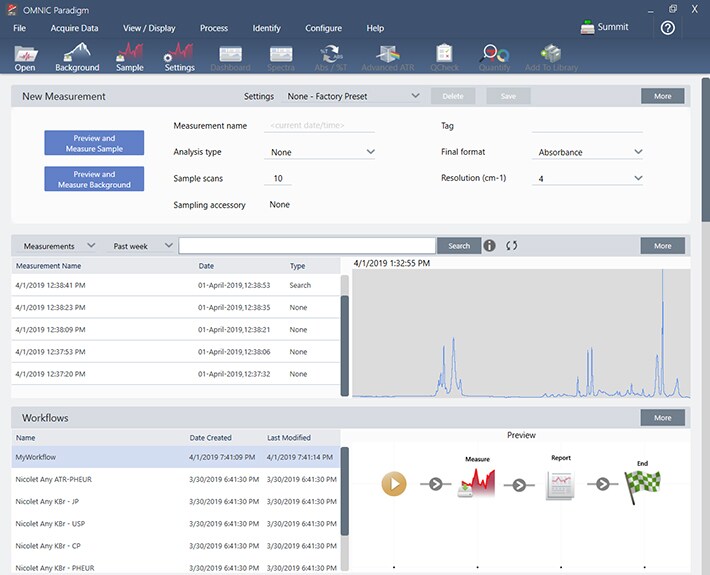Click Preview and Measure Sample button
The image size is (710, 575).
click(94, 143)
